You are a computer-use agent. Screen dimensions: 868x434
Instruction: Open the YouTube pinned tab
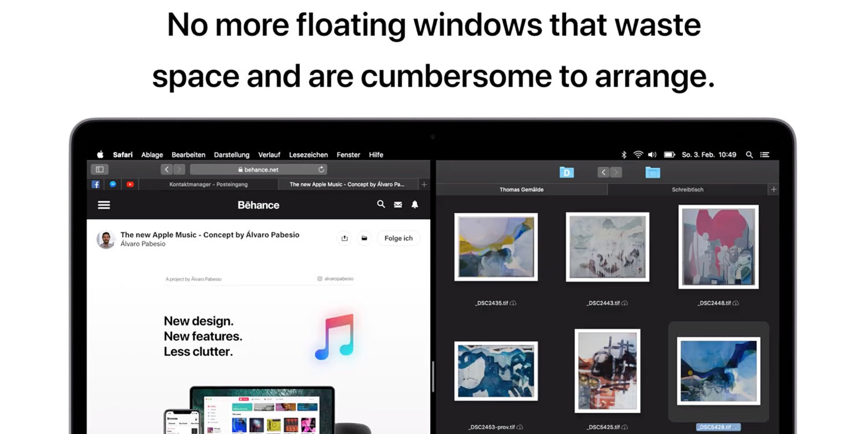click(x=130, y=185)
